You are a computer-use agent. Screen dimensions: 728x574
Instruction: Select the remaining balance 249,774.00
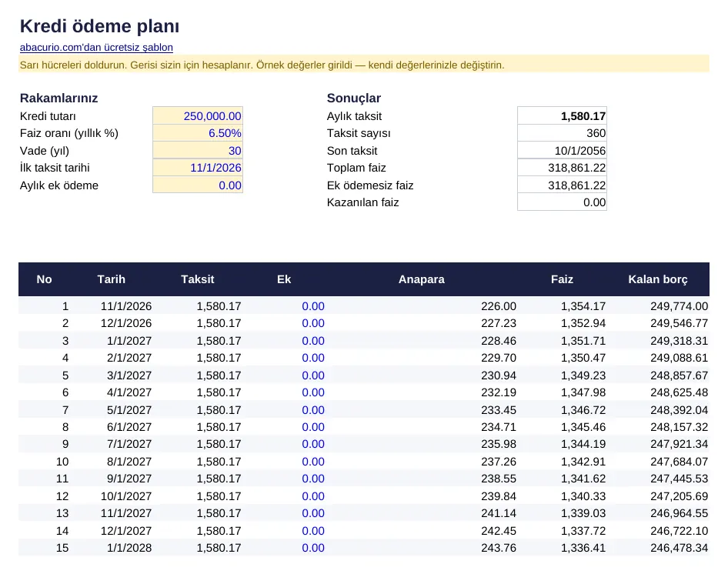680,306
